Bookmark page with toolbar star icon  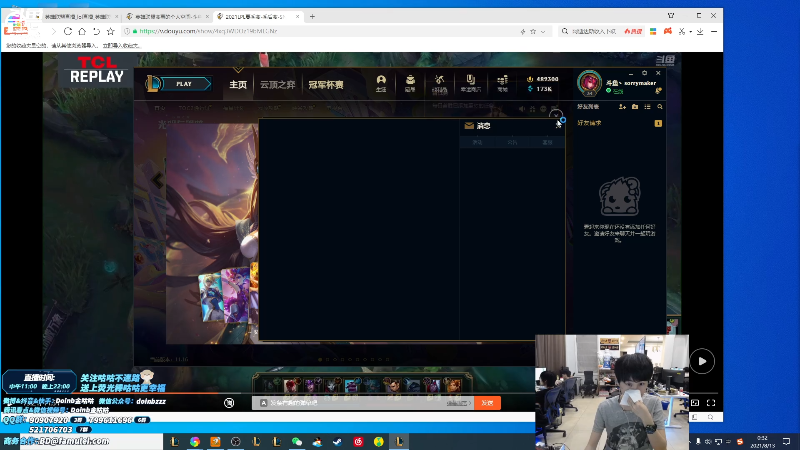coord(111,31)
